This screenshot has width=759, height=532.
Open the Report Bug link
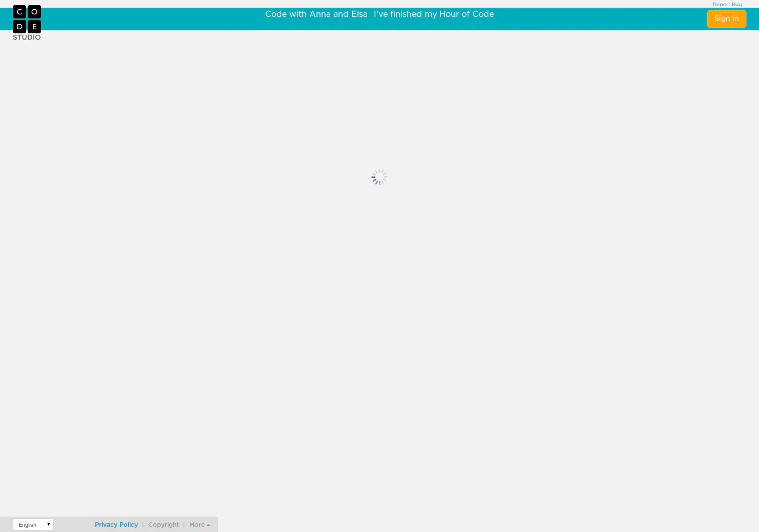727,5
